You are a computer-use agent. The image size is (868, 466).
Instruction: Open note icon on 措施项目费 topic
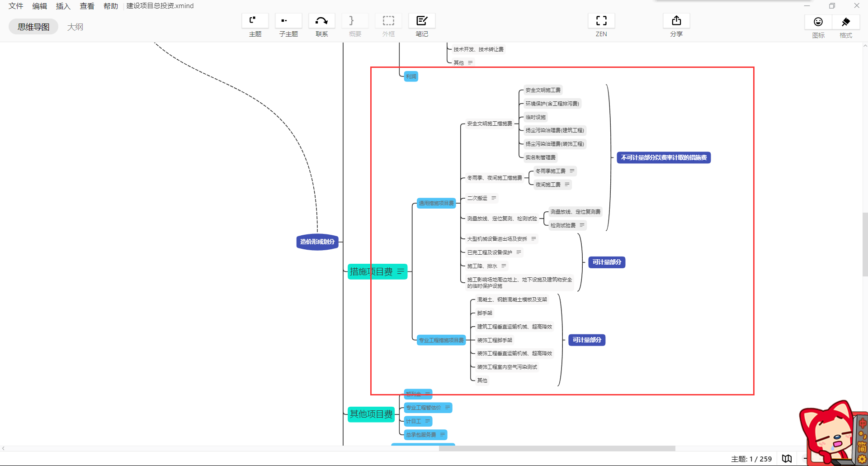[401, 271]
